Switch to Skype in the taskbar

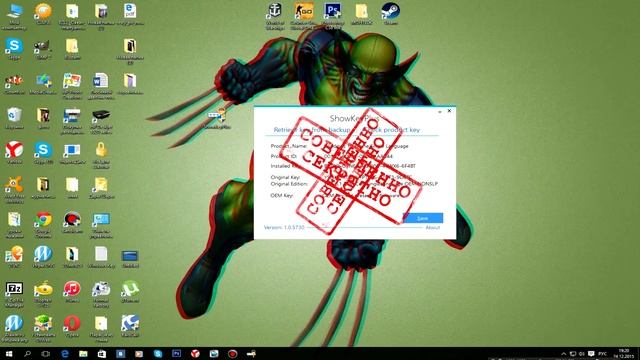tap(158, 353)
